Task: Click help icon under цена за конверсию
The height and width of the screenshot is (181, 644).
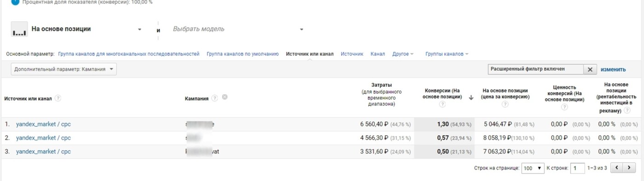Action: (505, 105)
